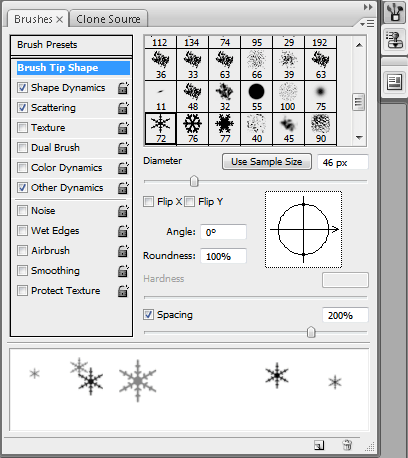Screen dimensions: 408x458
Task: Enable the Color Dynamics checkbox
Action: [x=22, y=168]
